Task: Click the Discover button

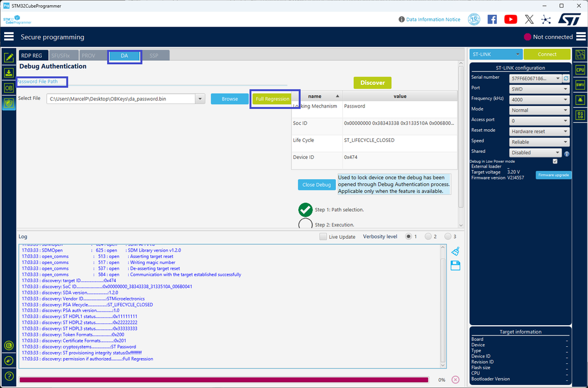Action: coord(373,83)
